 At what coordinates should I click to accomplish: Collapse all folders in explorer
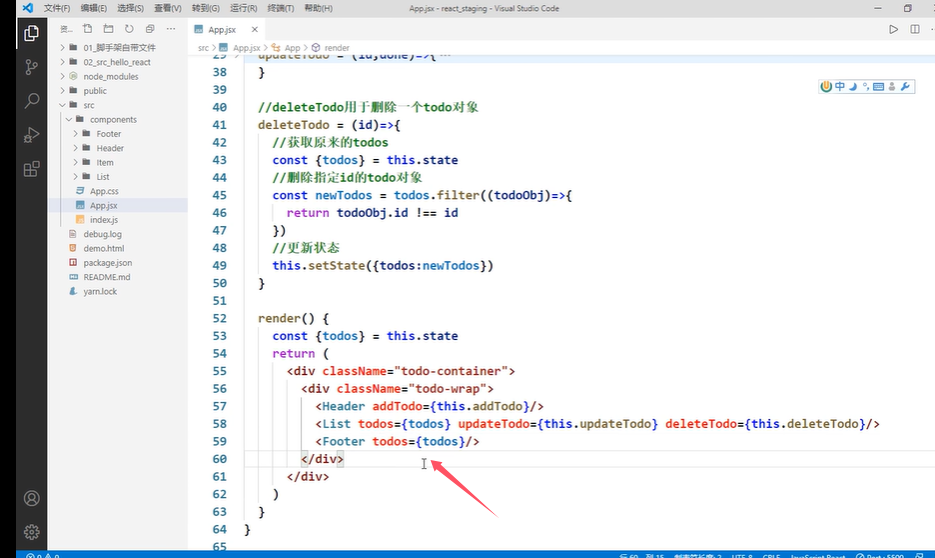[150, 29]
